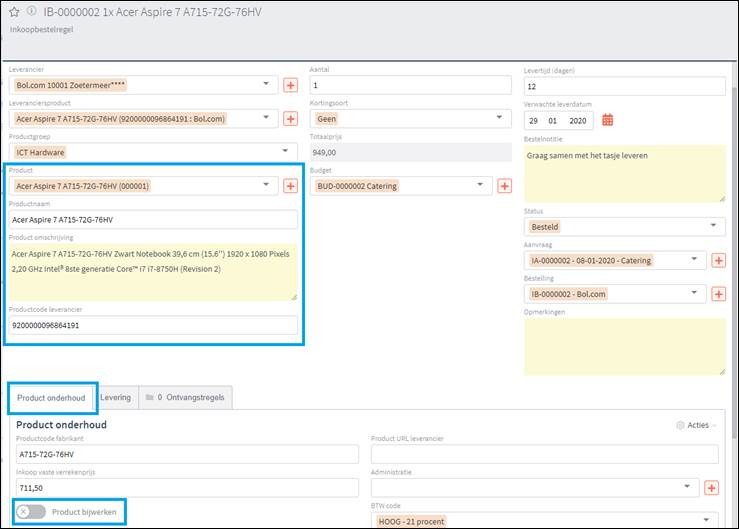Expand the Product dropdown
The width and height of the screenshot is (739, 529).
click(266, 185)
